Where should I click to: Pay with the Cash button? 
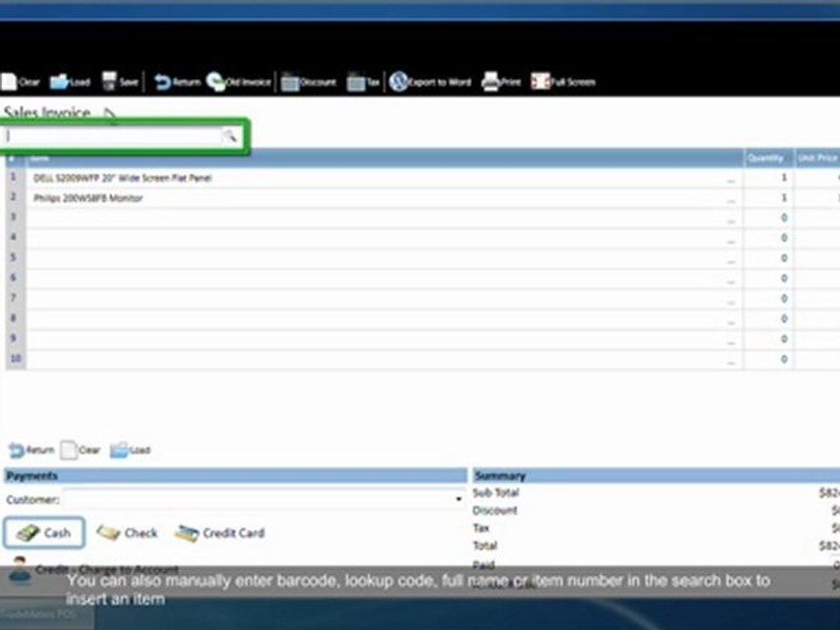[x=44, y=533]
